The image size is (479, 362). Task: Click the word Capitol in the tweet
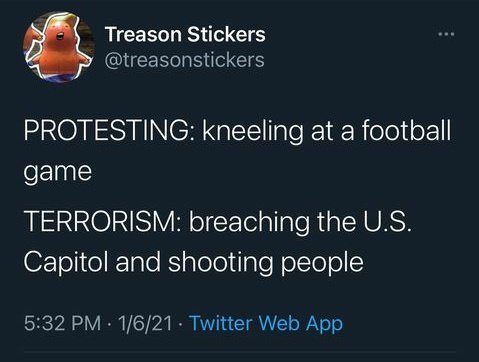pyautogui.click(x=66, y=263)
